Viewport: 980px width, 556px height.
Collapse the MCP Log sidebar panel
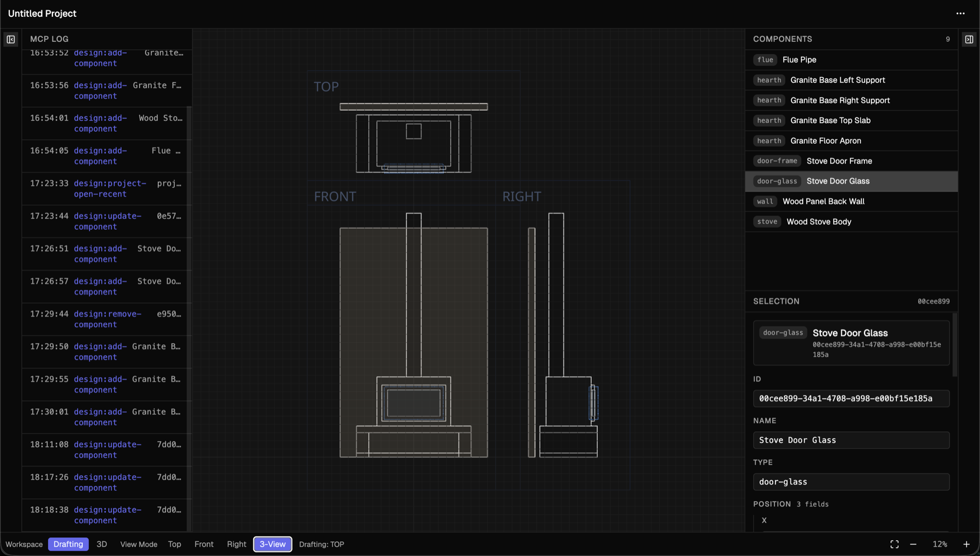(10, 39)
